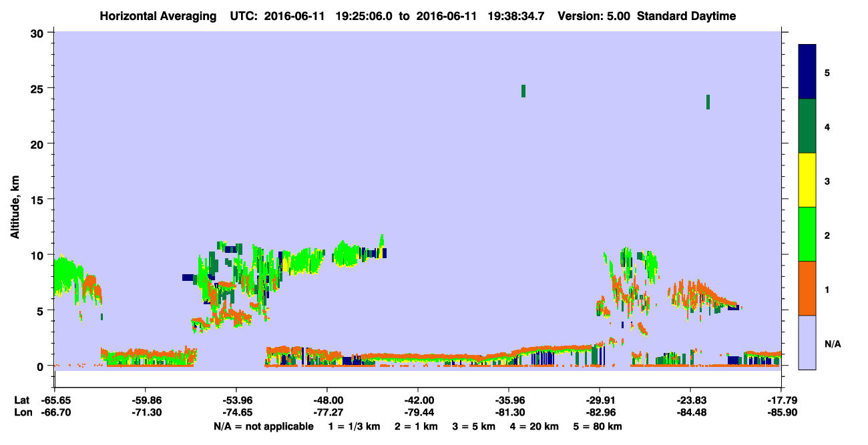Screen dimensions: 868x445
Task: Click the '1 = 1/3 km' legend entry
Action: tap(355, 426)
